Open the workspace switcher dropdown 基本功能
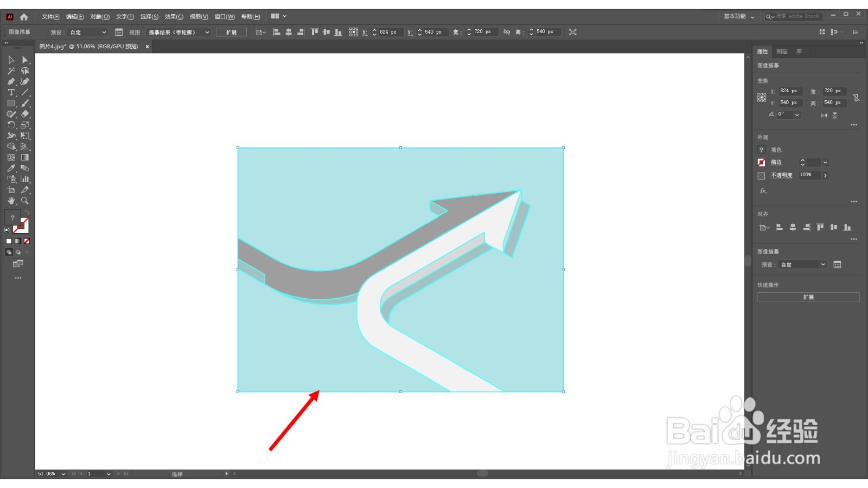This screenshot has height=488, width=868. coord(739,17)
